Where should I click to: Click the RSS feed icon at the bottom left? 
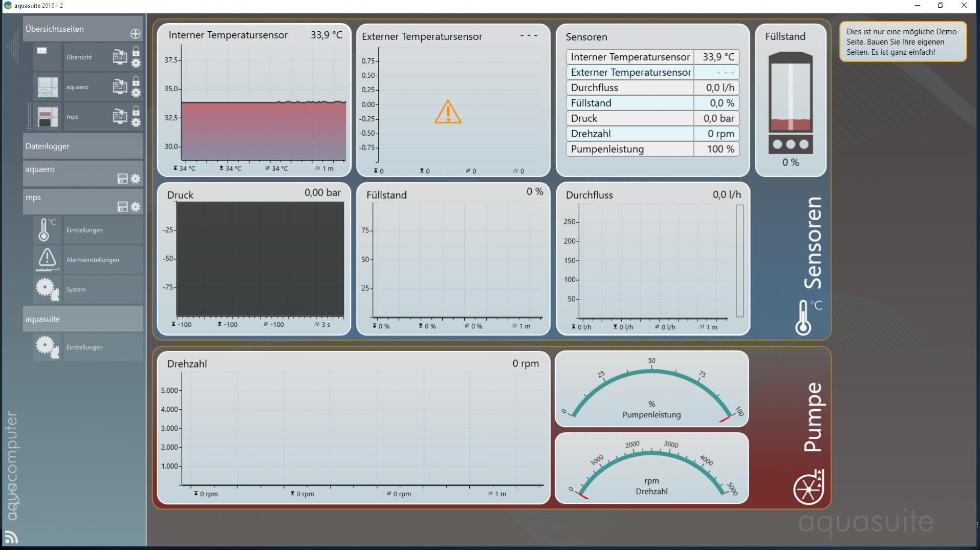pos(11,537)
